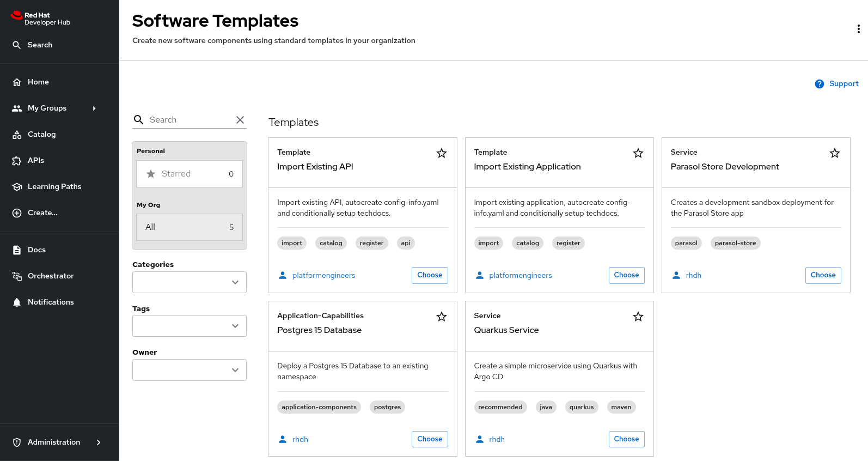Choose the Parasol Store Development template
This screenshot has width=868, height=461.
pyautogui.click(x=823, y=275)
